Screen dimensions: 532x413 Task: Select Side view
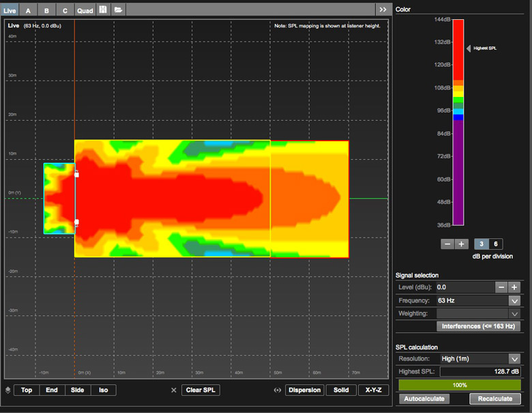click(77, 390)
